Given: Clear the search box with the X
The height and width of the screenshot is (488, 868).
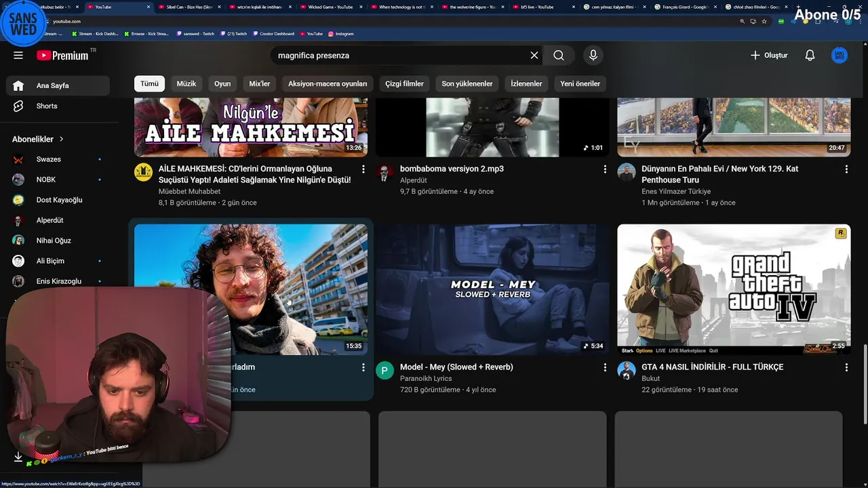Looking at the screenshot, I should (534, 56).
